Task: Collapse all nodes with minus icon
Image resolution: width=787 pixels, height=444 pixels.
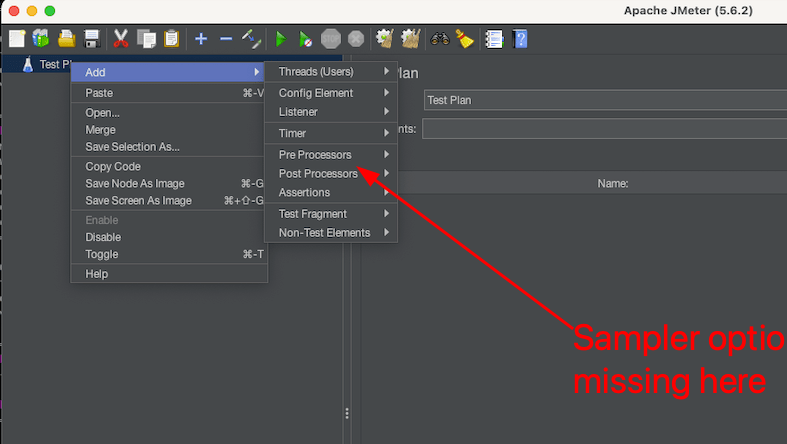Action: [x=226, y=39]
